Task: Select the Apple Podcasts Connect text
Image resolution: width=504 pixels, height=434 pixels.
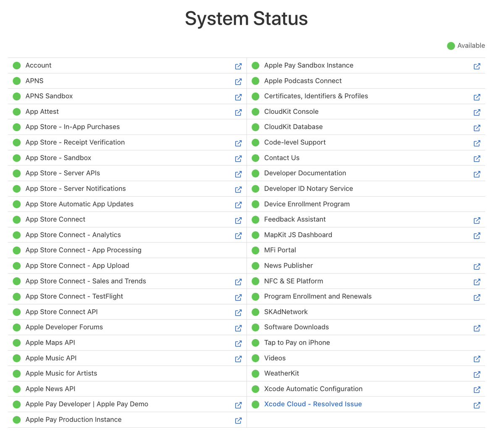Action: point(303,81)
